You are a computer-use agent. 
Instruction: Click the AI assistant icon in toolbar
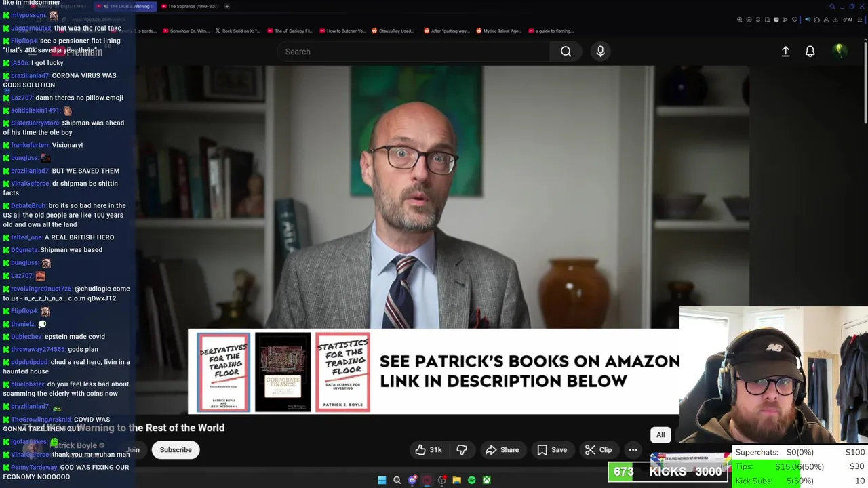[849, 20]
